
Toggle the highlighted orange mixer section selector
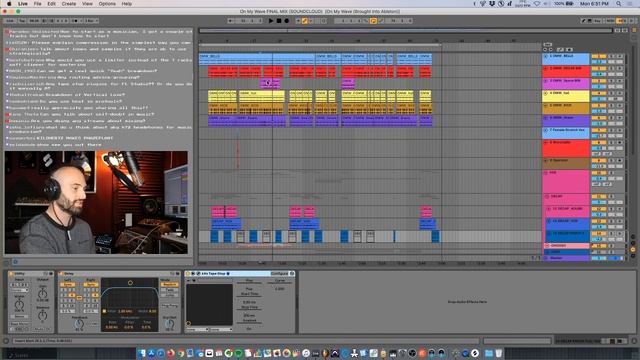[x=633, y=249]
